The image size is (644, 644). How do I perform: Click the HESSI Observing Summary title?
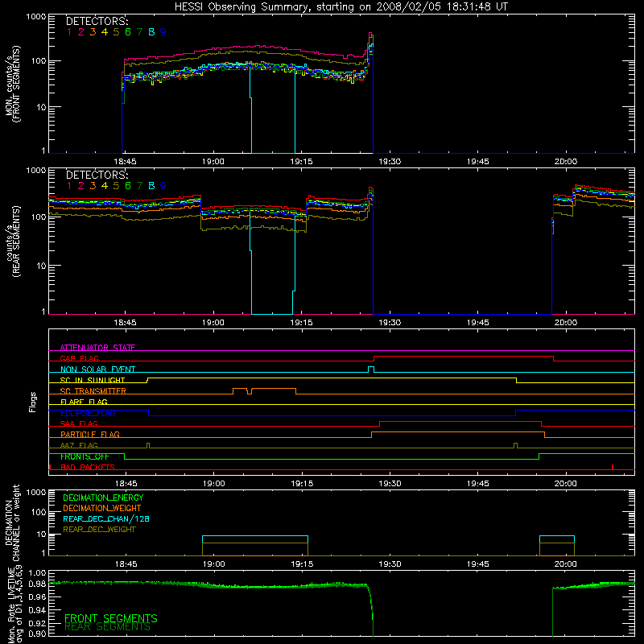point(341,7)
